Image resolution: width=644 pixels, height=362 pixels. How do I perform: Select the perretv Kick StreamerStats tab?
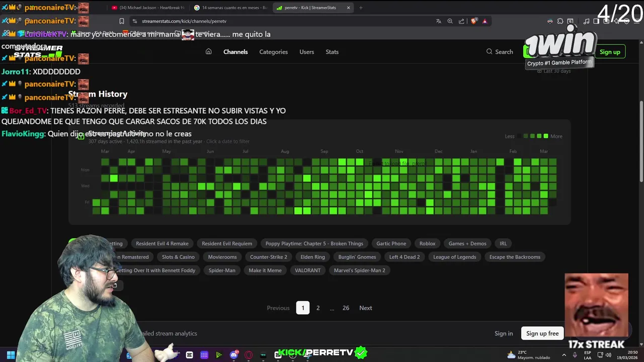(313, 8)
